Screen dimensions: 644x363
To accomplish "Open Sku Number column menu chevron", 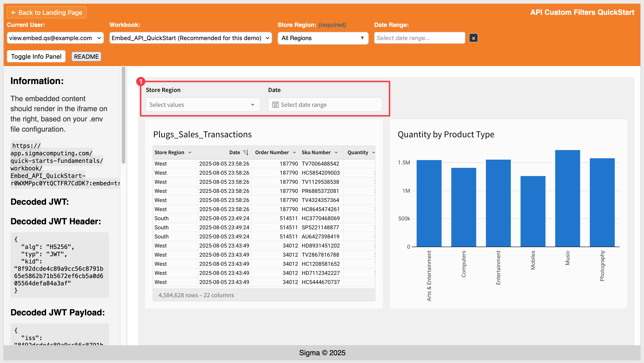I will coord(336,153).
